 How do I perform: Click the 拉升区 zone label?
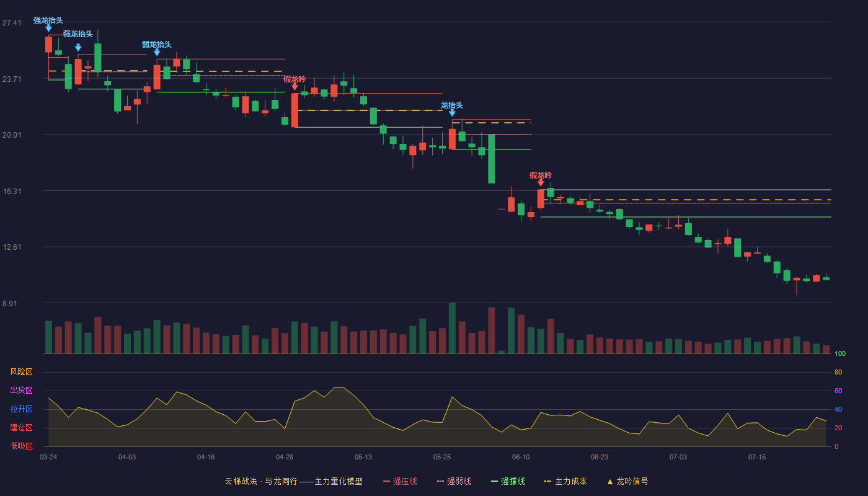21,409
